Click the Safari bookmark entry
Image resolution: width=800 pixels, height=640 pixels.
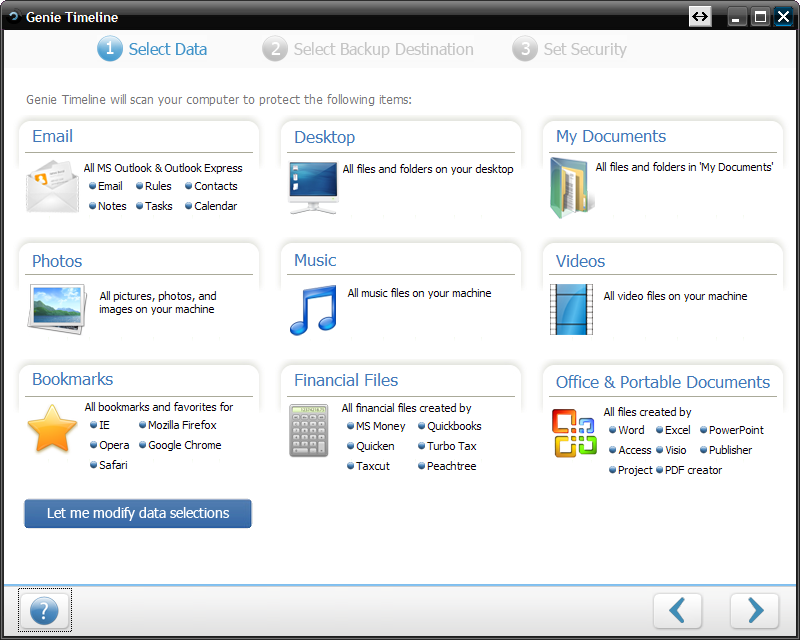(109, 465)
